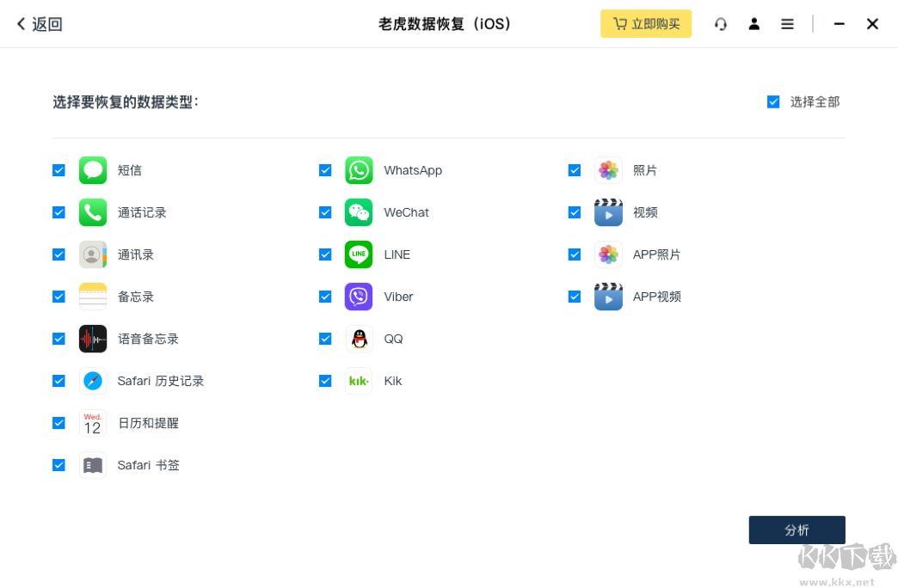Uncheck the APP照片 data type
The width and height of the screenshot is (898, 588).
point(574,254)
